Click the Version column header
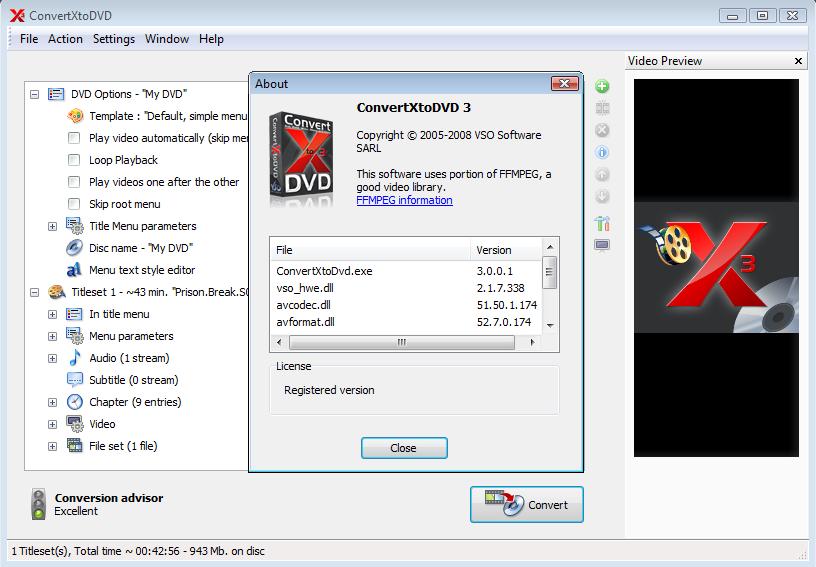This screenshot has height=567, width=816. coord(506,250)
